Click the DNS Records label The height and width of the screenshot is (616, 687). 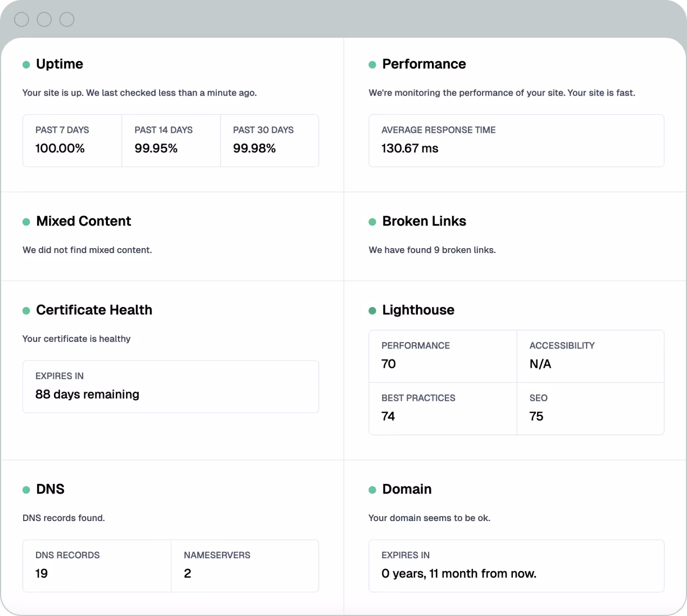coord(67,555)
